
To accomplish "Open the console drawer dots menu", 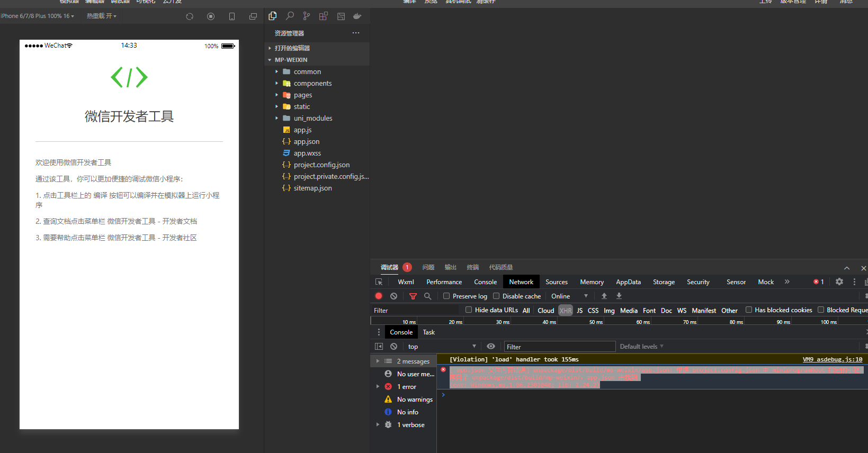I will 379,332.
